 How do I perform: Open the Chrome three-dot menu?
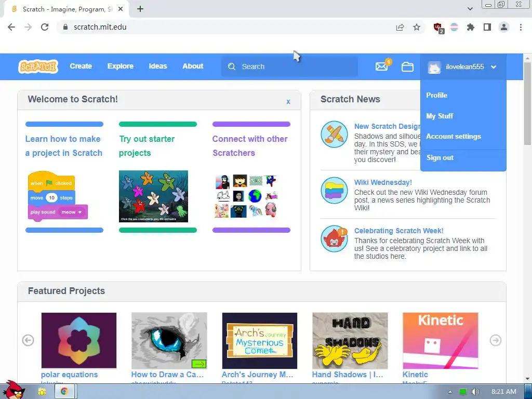coord(521,27)
